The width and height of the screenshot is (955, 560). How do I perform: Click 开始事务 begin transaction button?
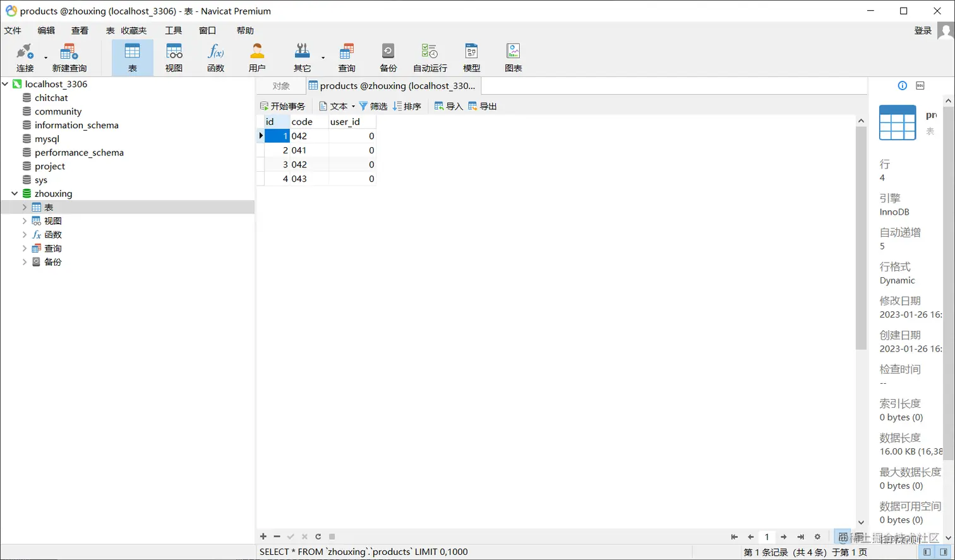(x=282, y=106)
